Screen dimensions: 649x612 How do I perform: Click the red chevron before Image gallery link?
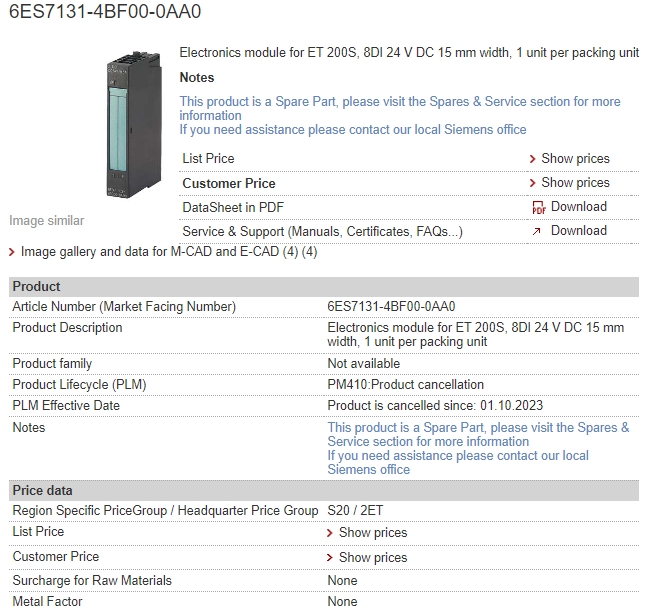point(12,252)
